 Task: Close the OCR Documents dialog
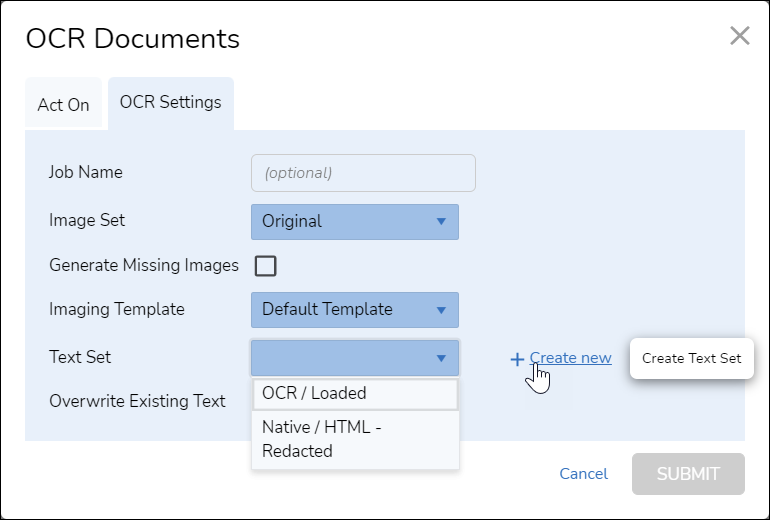coord(739,37)
